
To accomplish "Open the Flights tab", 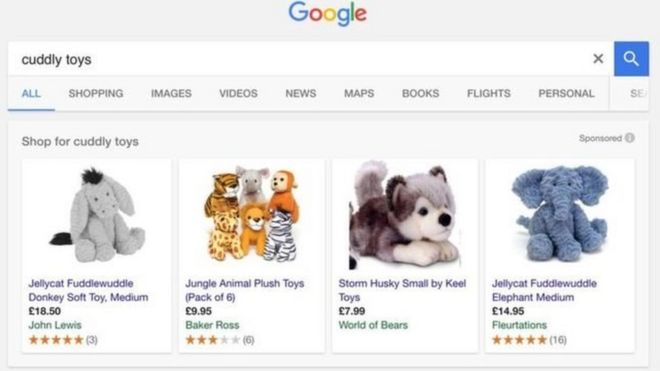I will [489, 93].
